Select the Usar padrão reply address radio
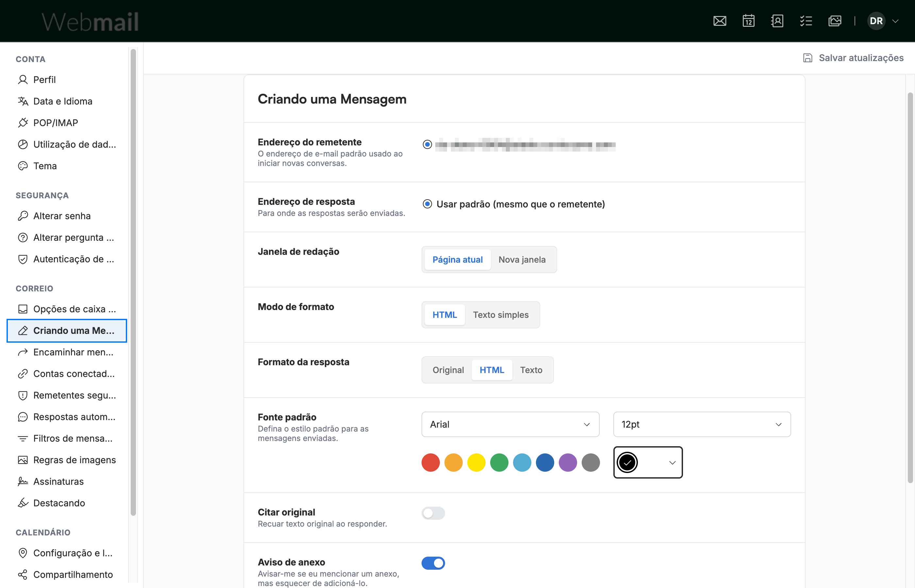The height and width of the screenshot is (588, 915). coord(427,204)
